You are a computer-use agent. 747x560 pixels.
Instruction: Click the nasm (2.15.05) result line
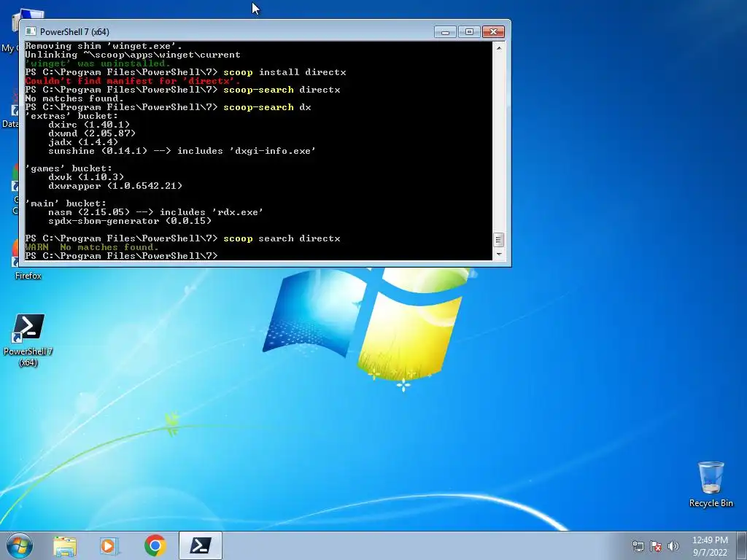[155, 212]
